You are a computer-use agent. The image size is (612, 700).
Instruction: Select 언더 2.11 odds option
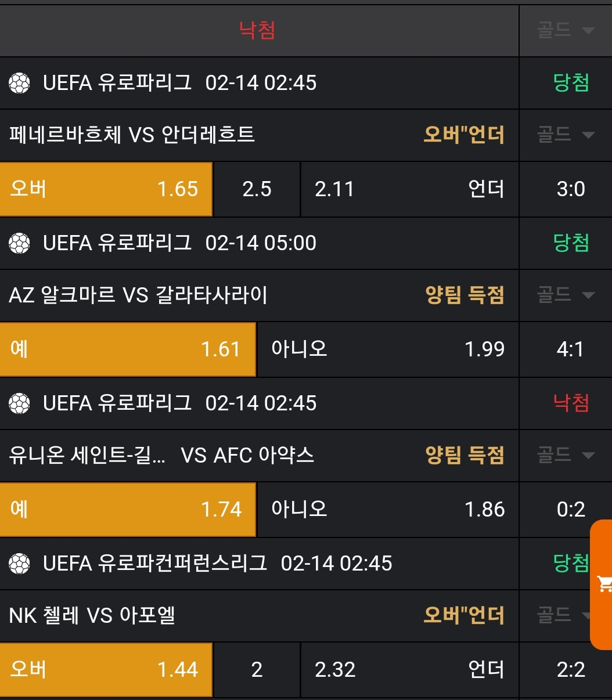[409, 189]
